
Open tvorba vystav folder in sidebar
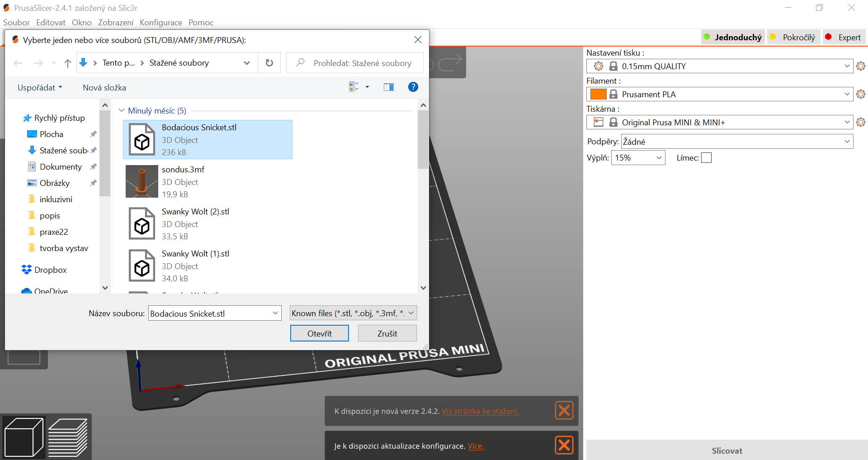pos(64,248)
